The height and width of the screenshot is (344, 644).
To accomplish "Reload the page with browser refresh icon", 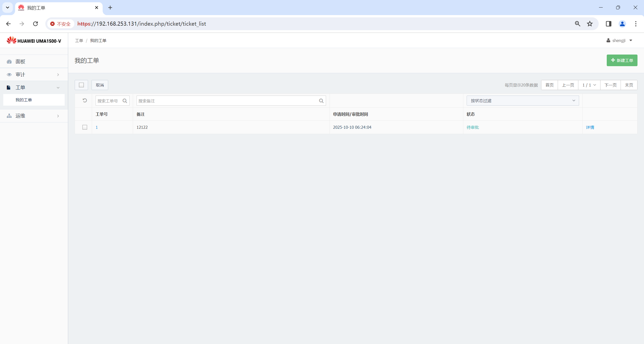I will (35, 24).
